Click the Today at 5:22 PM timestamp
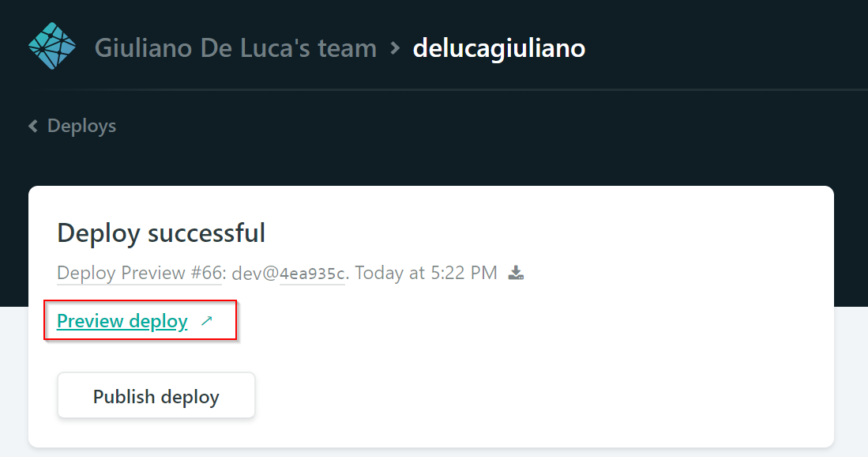 point(426,273)
